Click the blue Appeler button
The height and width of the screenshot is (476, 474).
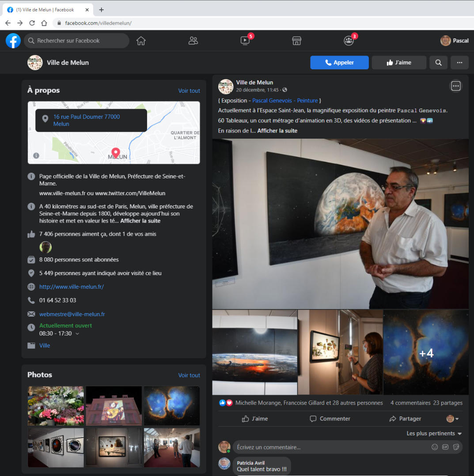coord(339,63)
